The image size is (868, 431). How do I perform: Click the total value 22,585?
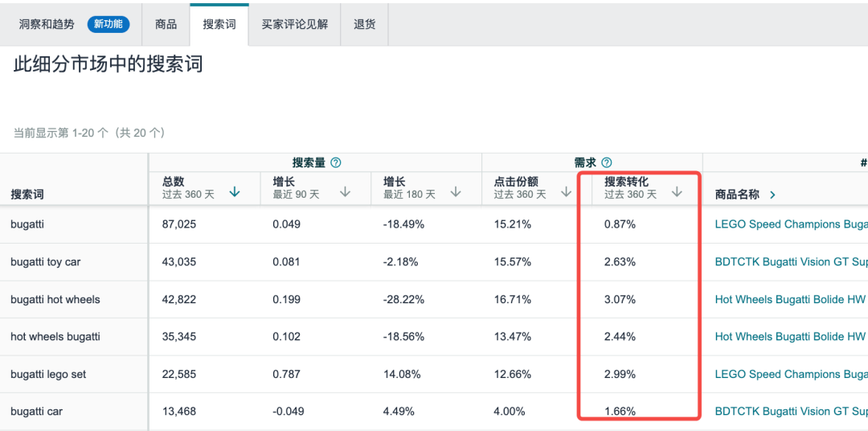coord(179,374)
